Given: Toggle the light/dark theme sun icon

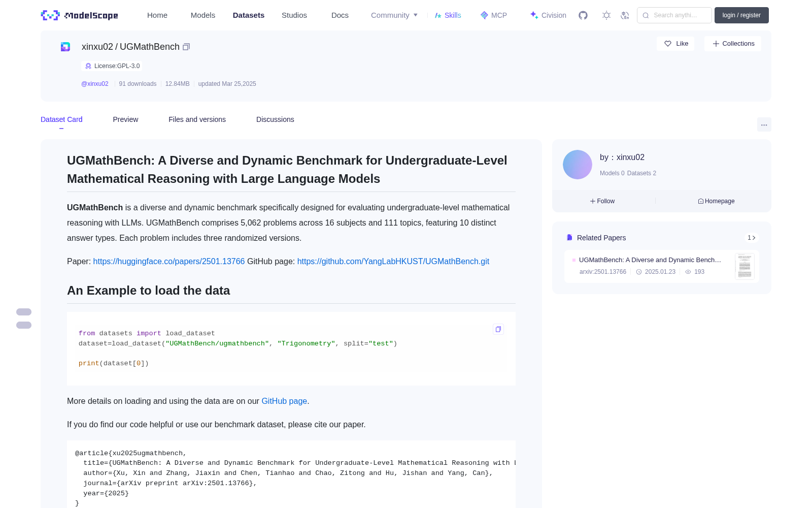Looking at the screenshot, I should point(606,15).
